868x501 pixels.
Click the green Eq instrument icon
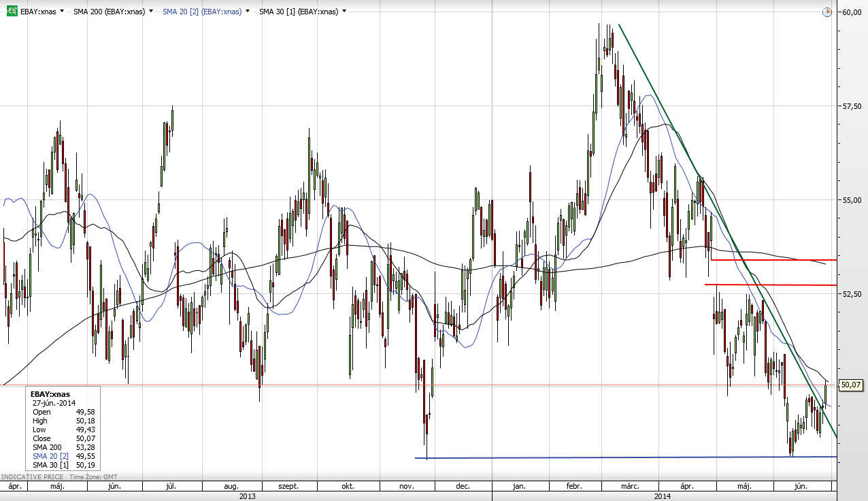coord(12,12)
